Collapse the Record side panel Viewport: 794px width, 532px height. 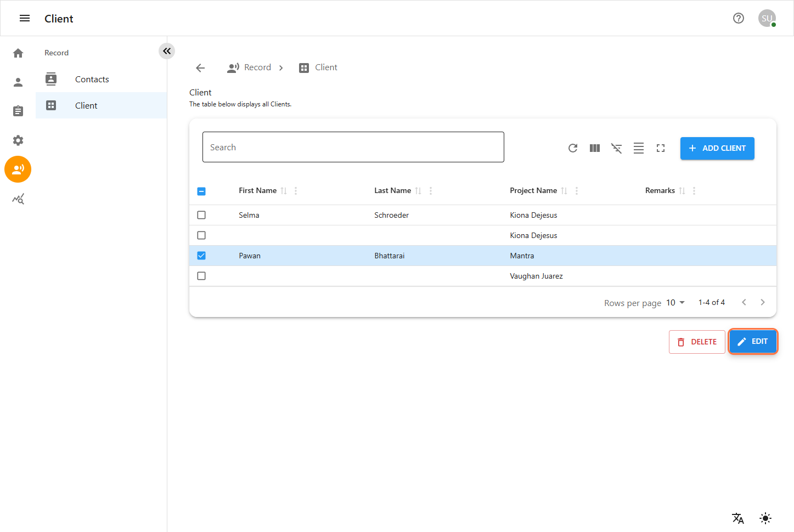coord(167,51)
